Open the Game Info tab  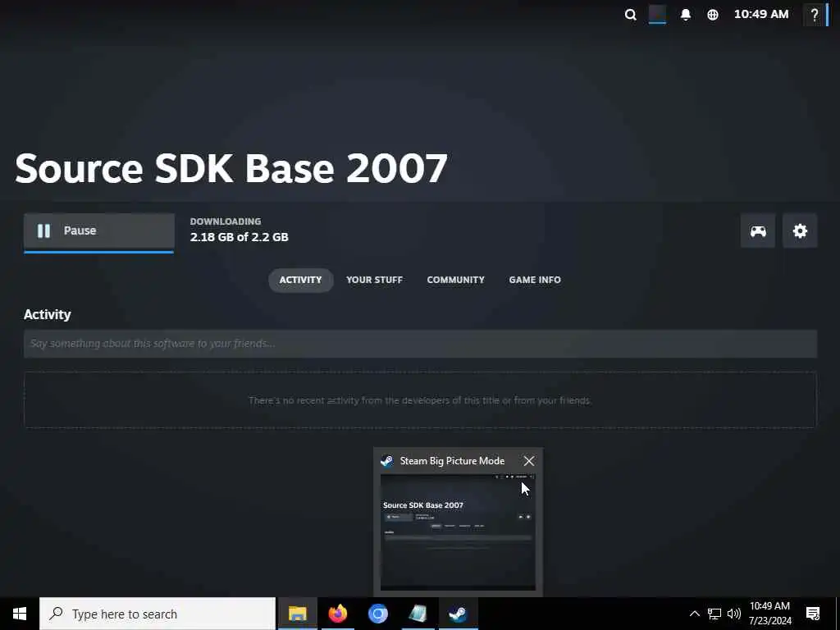(x=535, y=280)
